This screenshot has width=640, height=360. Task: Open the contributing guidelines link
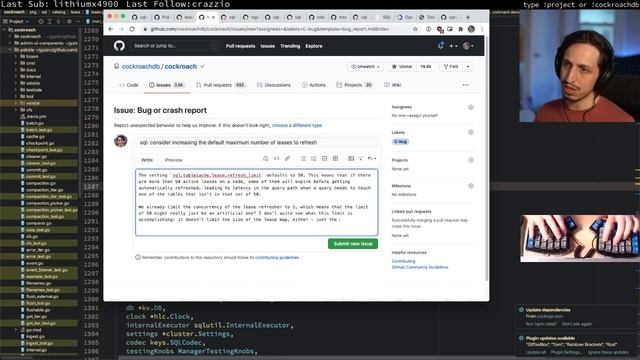point(277,258)
